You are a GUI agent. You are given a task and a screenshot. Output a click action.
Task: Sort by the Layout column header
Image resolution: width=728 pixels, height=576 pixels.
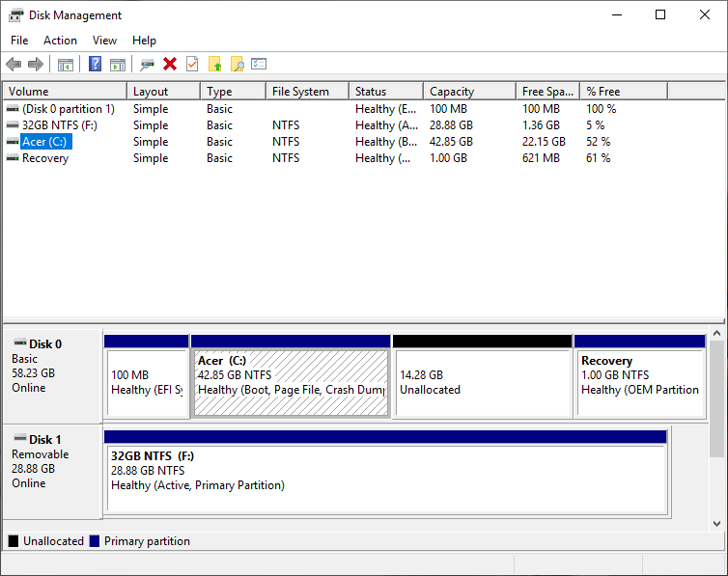164,92
